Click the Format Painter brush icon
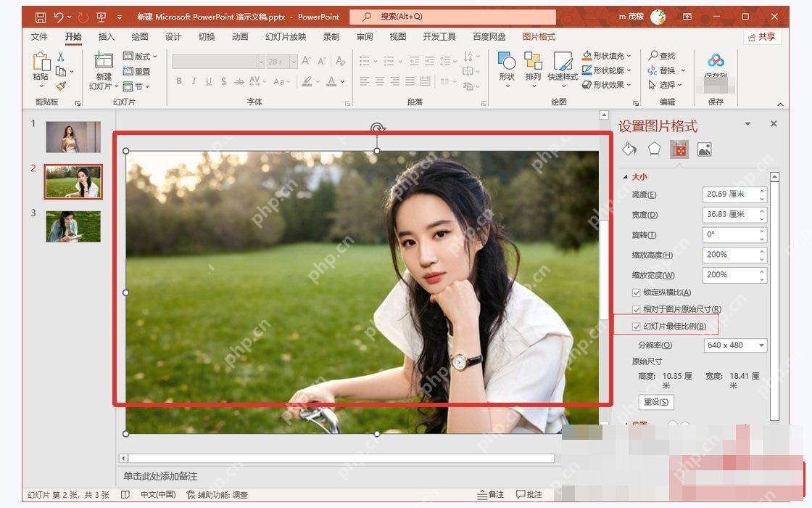This screenshot has height=508, width=812. pyautogui.click(x=61, y=86)
